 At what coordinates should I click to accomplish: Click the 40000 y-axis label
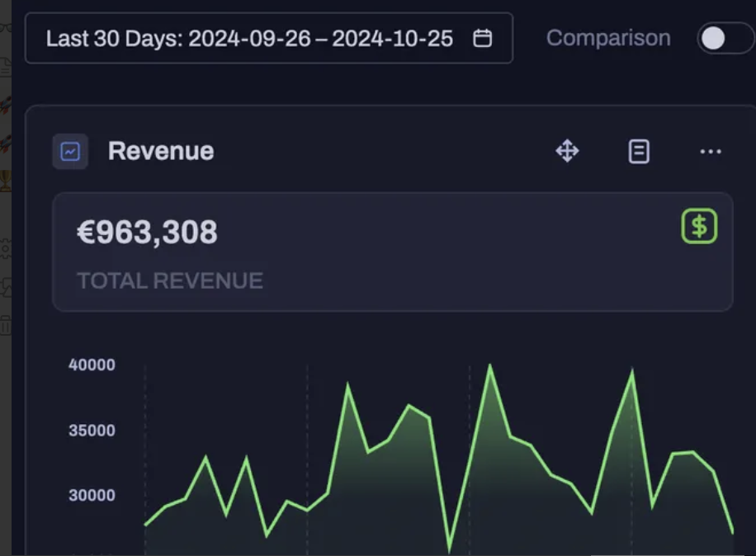tap(92, 365)
